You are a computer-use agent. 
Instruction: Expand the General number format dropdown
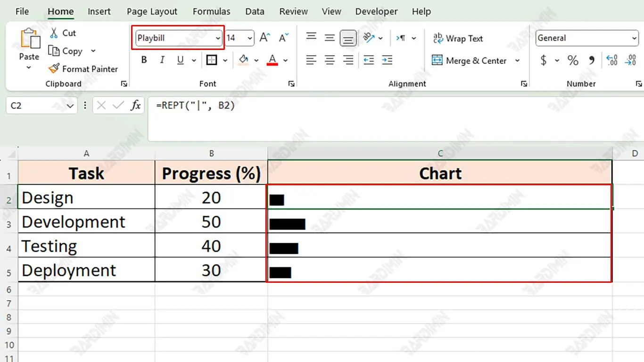point(634,38)
